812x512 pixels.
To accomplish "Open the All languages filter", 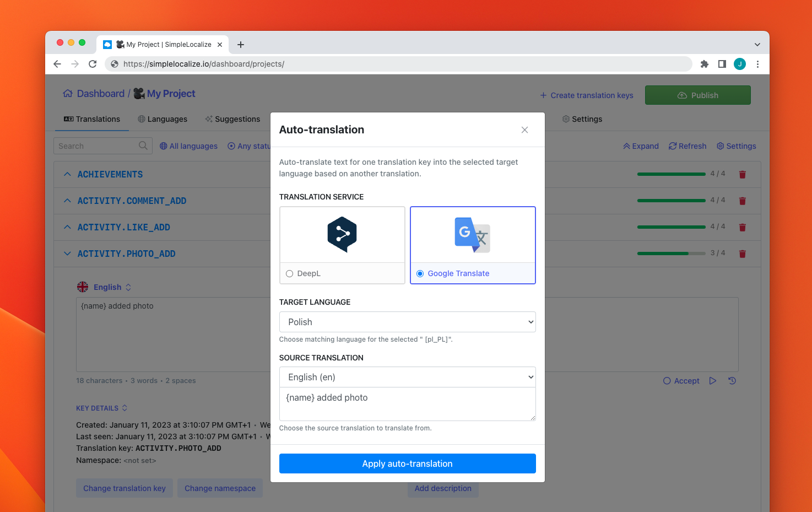I will (x=188, y=146).
